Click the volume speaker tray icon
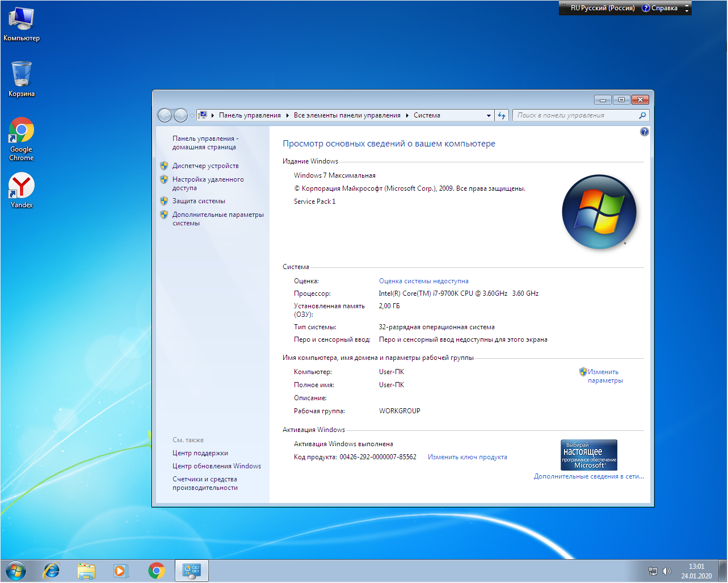 pos(667,571)
